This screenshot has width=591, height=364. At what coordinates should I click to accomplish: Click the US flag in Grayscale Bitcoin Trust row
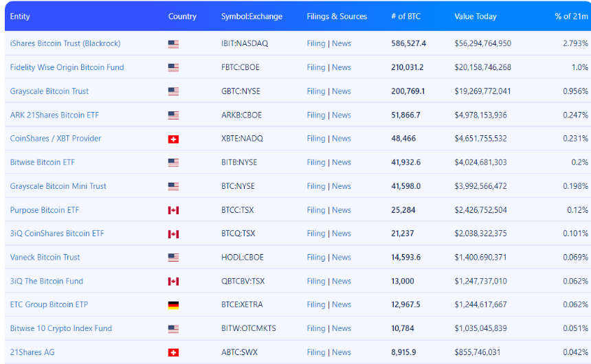coord(173,91)
